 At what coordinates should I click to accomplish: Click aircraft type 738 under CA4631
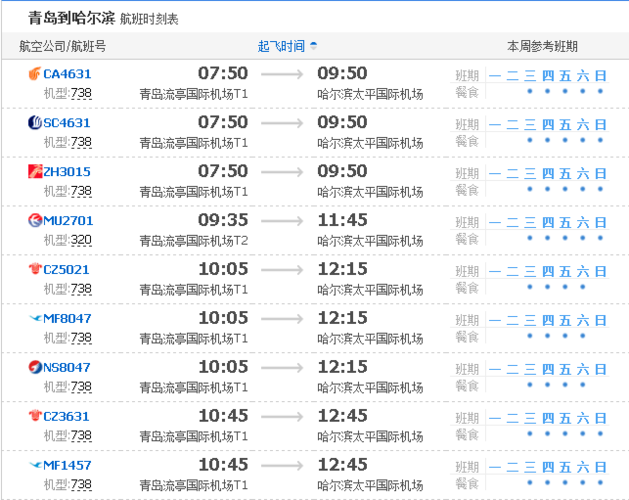tap(81, 93)
